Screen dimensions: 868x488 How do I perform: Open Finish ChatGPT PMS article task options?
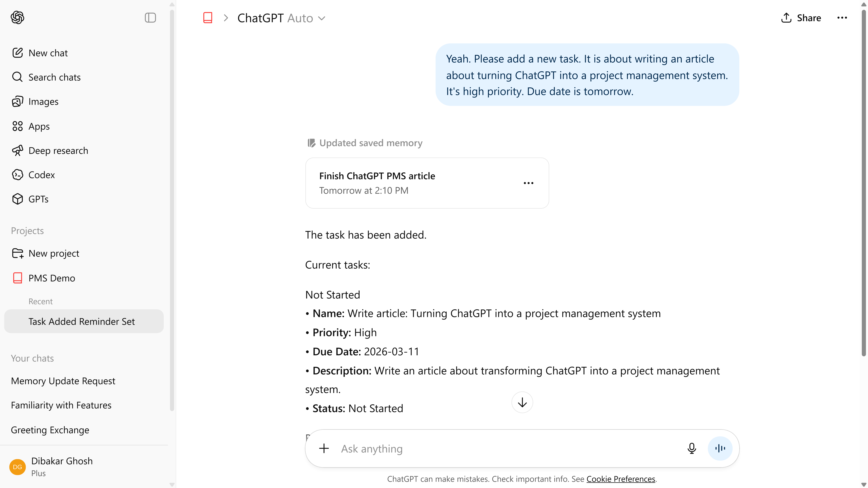click(528, 183)
